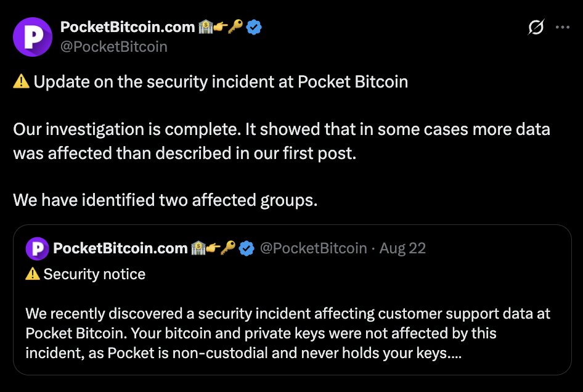Open the 'Aug 22' timestamp link
Viewport: 583px width, 392px height.
click(402, 248)
